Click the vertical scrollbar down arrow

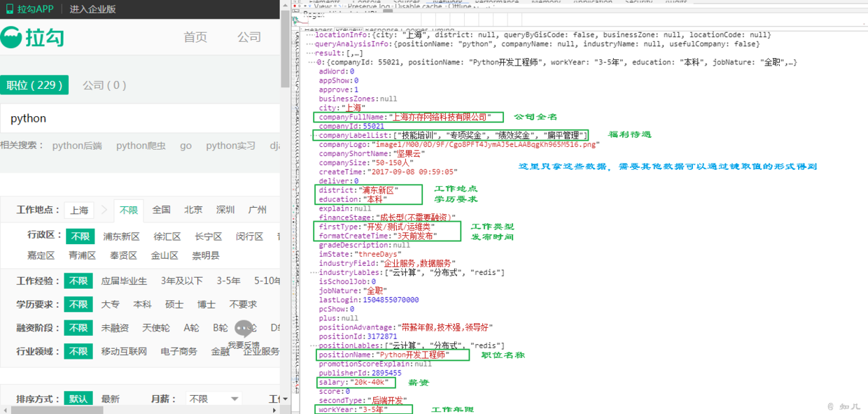click(285, 399)
